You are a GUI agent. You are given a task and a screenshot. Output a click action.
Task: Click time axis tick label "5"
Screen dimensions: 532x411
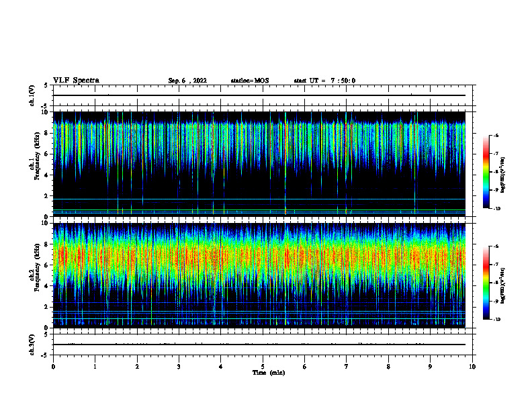point(263,367)
